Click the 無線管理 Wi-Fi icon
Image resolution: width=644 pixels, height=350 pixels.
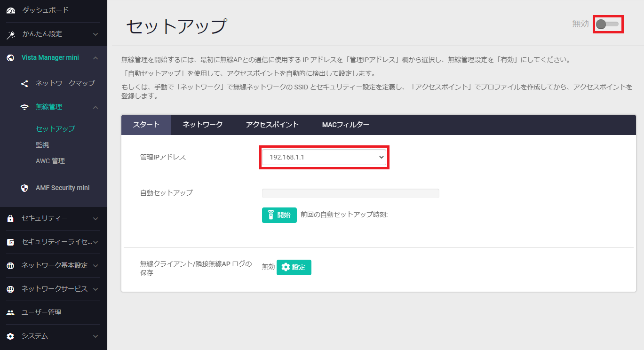click(24, 107)
